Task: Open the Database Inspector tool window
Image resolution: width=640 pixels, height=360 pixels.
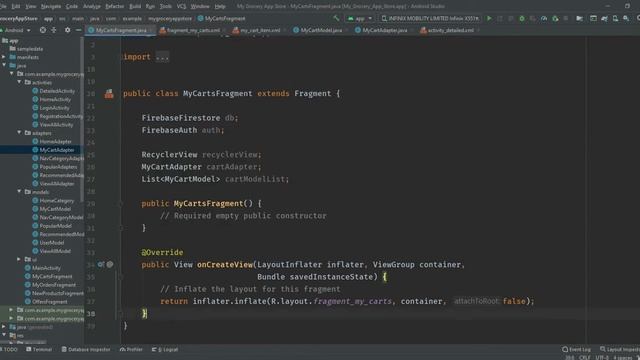Action: coord(86,349)
